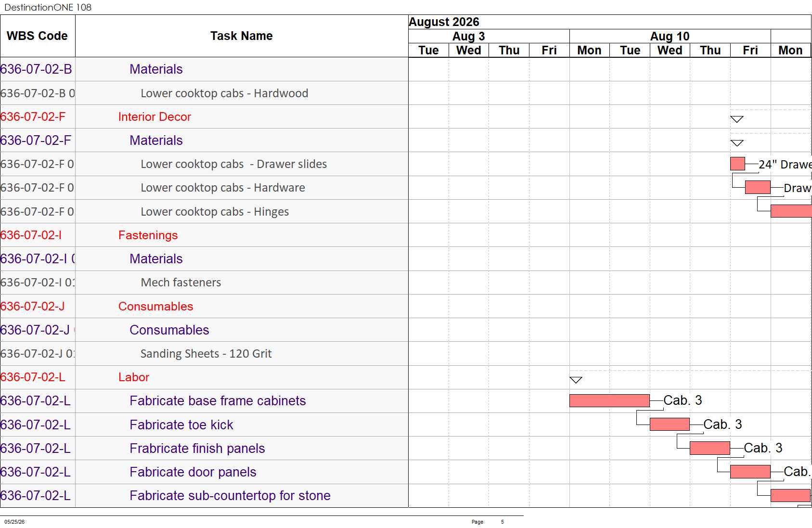This screenshot has height=528, width=812.
Task: Select the Mech fasteners task
Action: coord(181,283)
